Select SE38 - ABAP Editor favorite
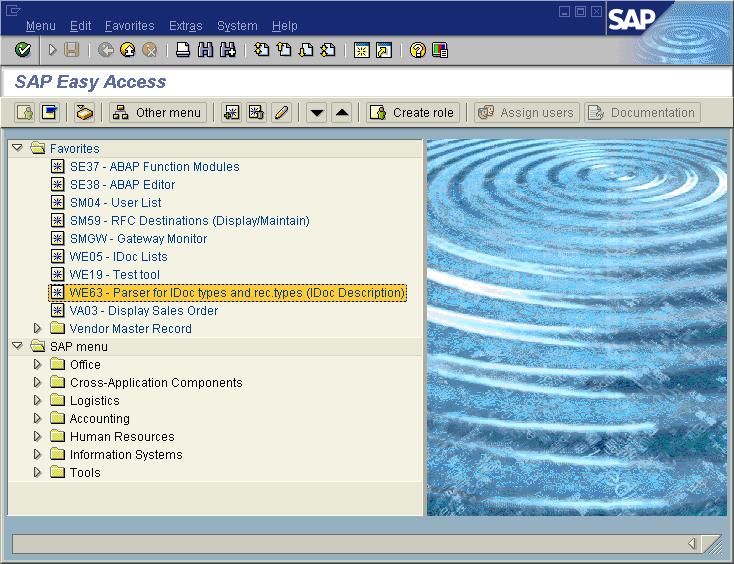 tap(123, 184)
